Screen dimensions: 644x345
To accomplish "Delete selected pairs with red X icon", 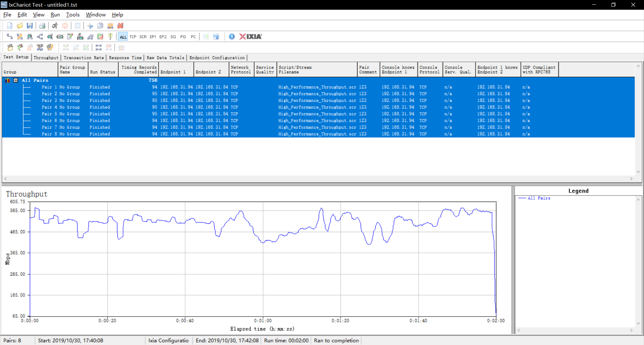I will click(120, 26).
